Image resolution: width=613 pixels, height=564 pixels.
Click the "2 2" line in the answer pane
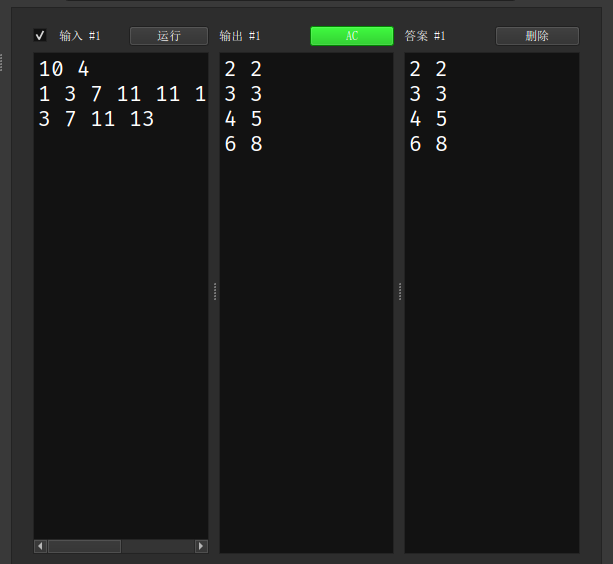(428, 69)
